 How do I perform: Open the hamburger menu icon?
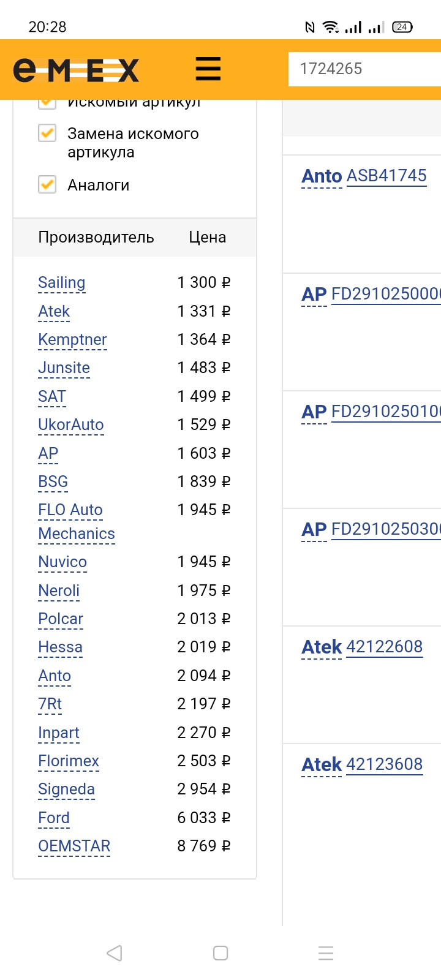208,69
